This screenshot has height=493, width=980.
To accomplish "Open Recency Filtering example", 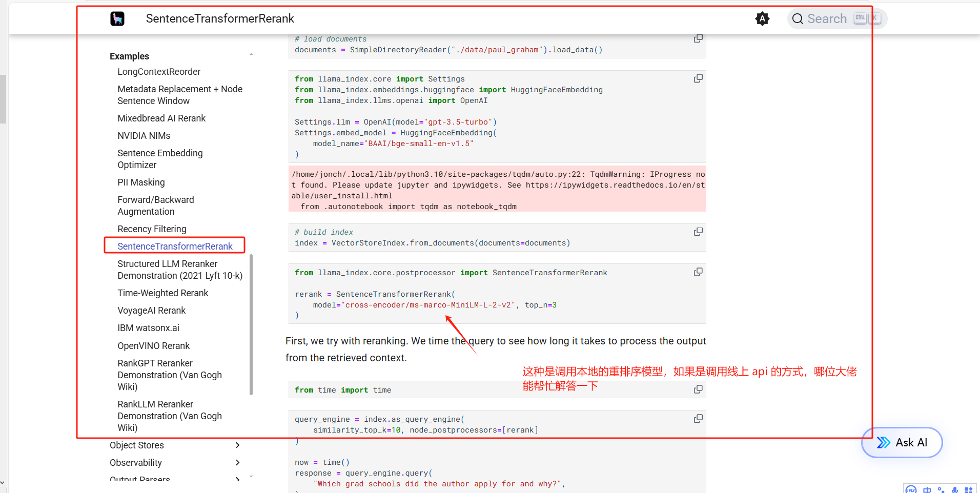I will point(152,229).
